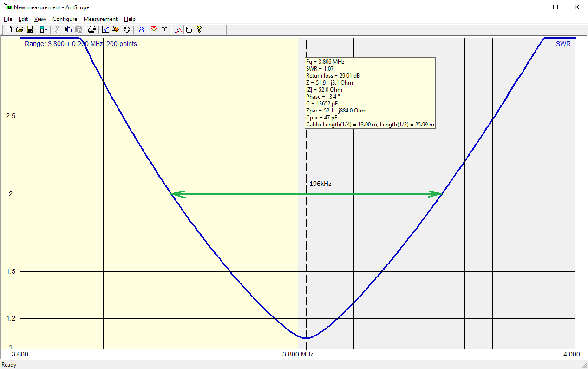
Task: Click the blue line graph toolbar icon
Action: click(x=105, y=30)
